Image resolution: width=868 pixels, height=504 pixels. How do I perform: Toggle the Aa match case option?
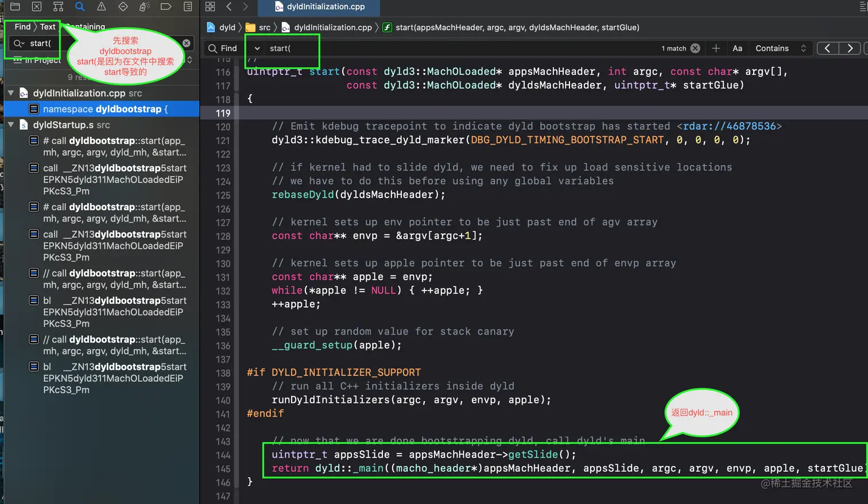click(x=738, y=48)
